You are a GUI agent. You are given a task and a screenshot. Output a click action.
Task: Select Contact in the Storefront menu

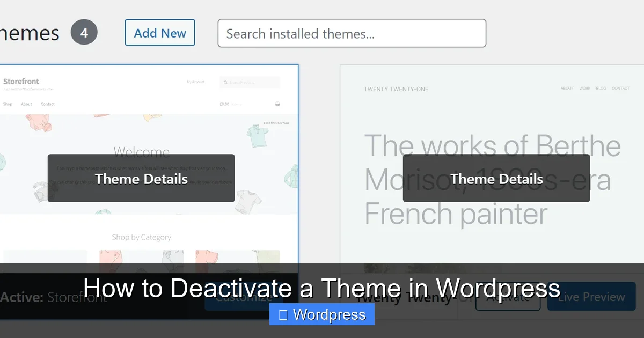[48, 104]
